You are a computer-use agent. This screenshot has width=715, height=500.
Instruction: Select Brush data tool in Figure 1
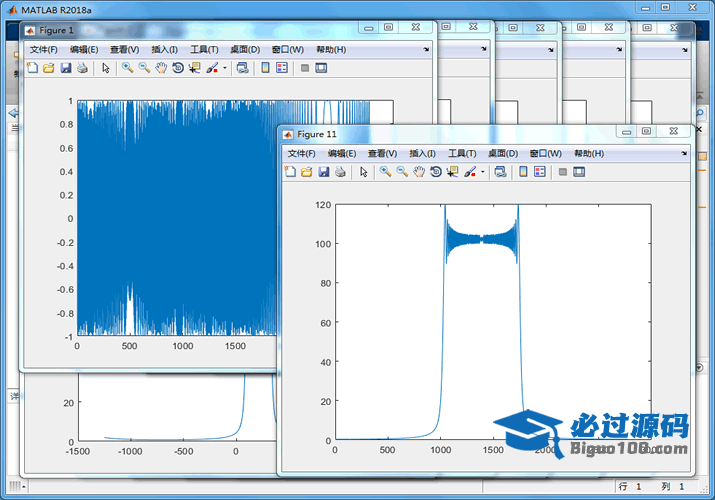click(x=212, y=68)
